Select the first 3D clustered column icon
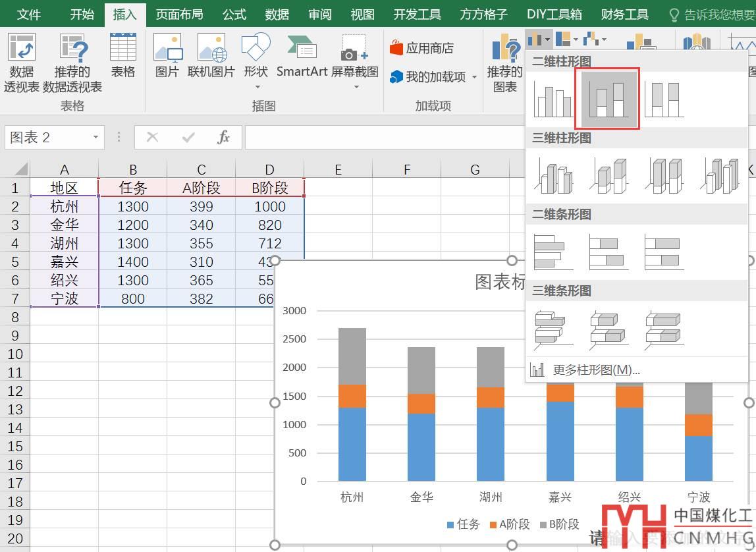756x552 pixels. (x=553, y=176)
